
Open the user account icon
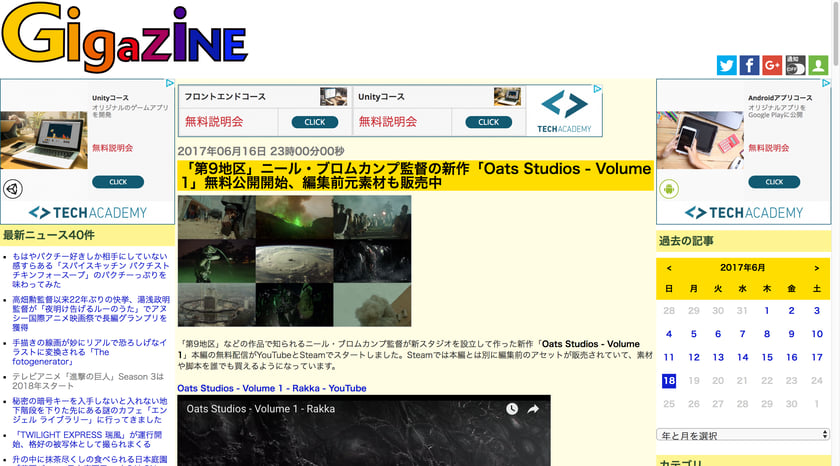[x=819, y=65]
